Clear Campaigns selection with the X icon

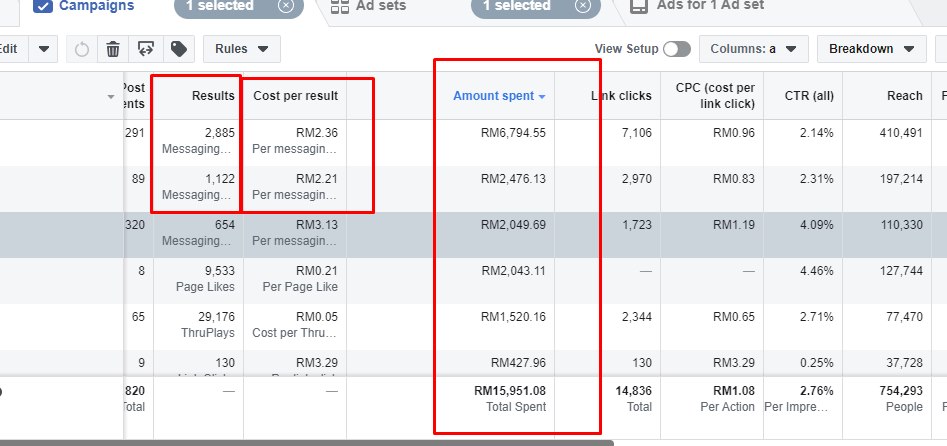[286, 6]
